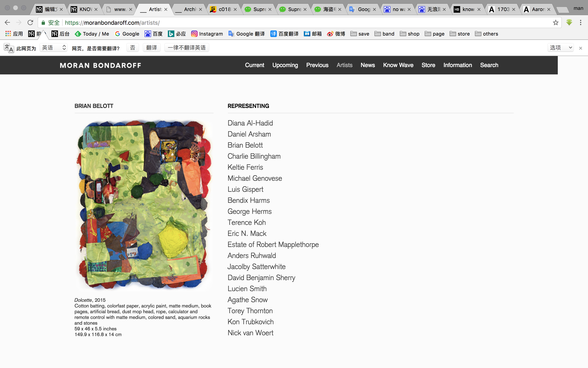Switch to the c018 tab
The width and height of the screenshot is (588, 368).
click(223, 9)
